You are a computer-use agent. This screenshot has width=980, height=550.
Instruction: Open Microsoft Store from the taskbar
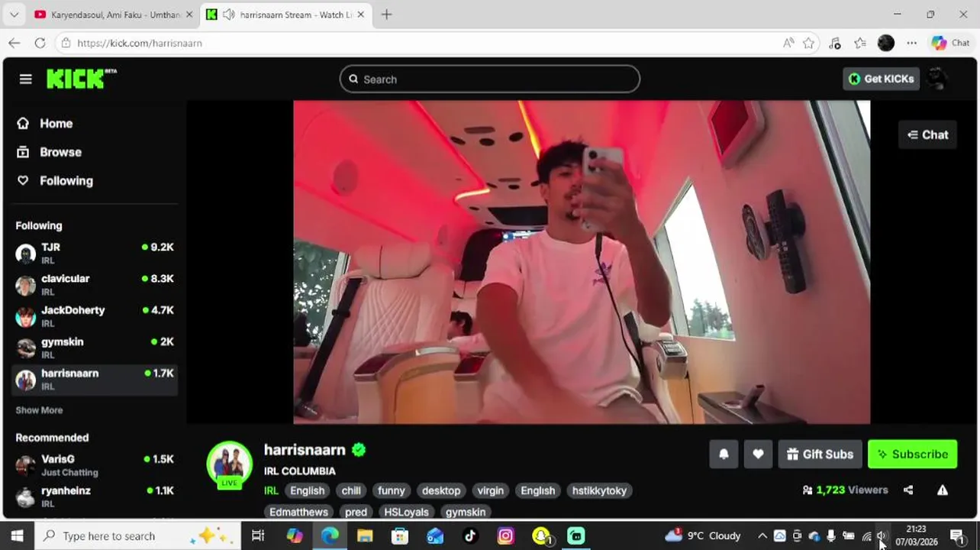(400, 536)
